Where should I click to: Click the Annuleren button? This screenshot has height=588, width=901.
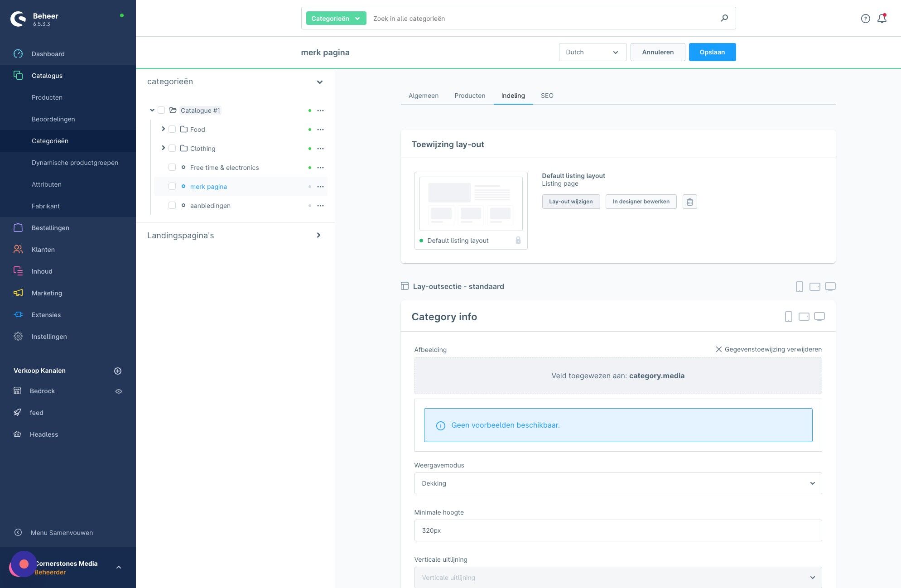[658, 52]
